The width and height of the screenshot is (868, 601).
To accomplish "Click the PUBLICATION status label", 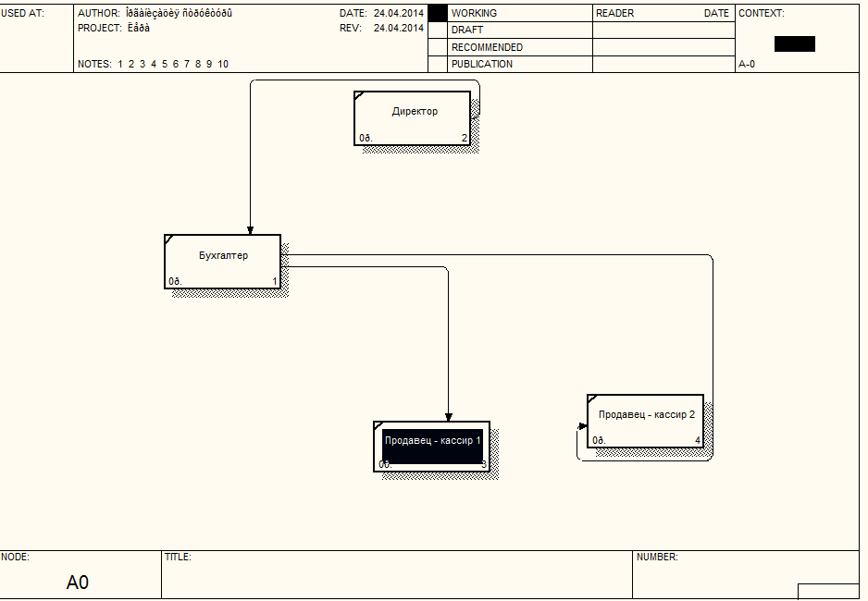I will pos(481,64).
